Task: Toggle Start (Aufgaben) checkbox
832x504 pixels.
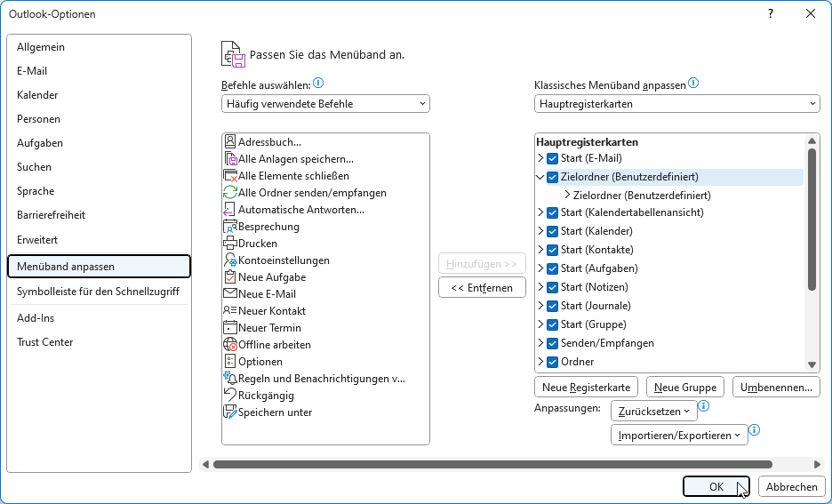Action: pos(552,268)
